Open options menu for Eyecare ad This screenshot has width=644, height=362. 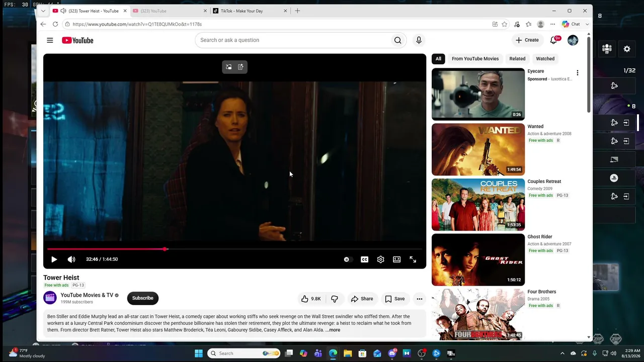[578, 73]
